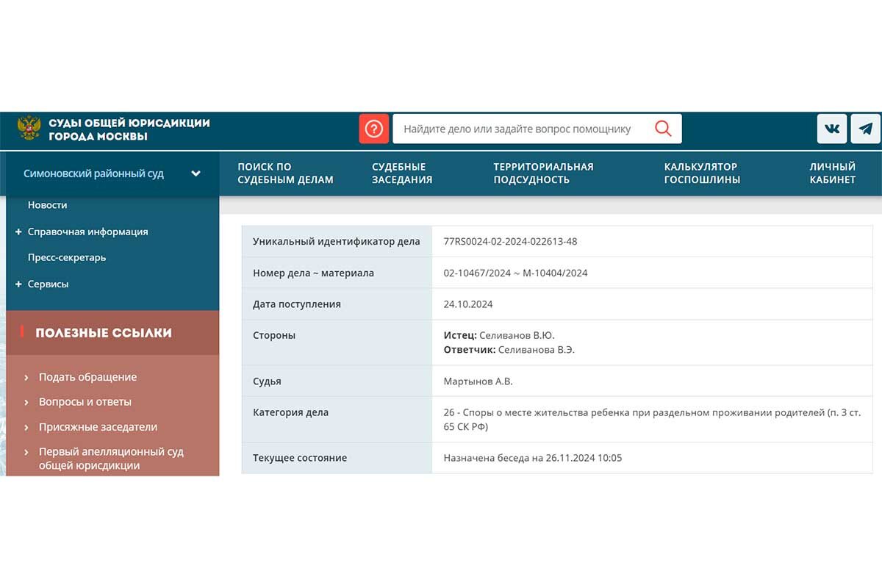The height and width of the screenshot is (588, 882).
Task: Click the Сервисы sidebar label
Action: pyautogui.click(x=48, y=284)
